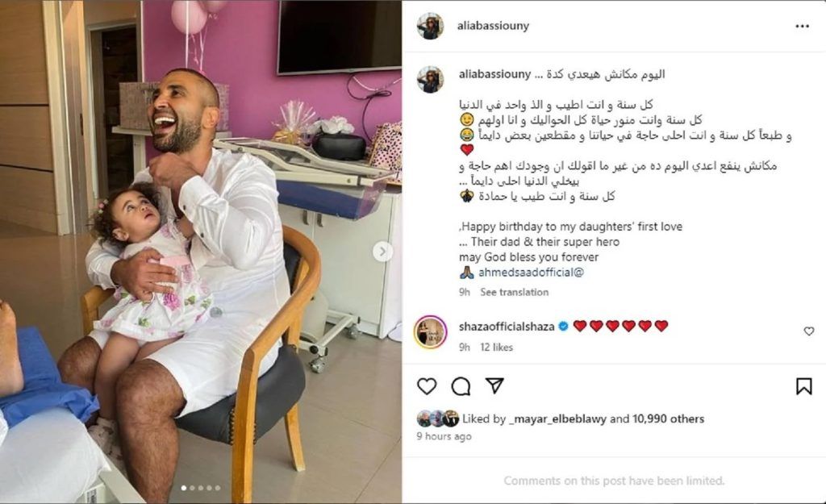
Task: Open the 9 hours ago timestamp
Action: 444,436
